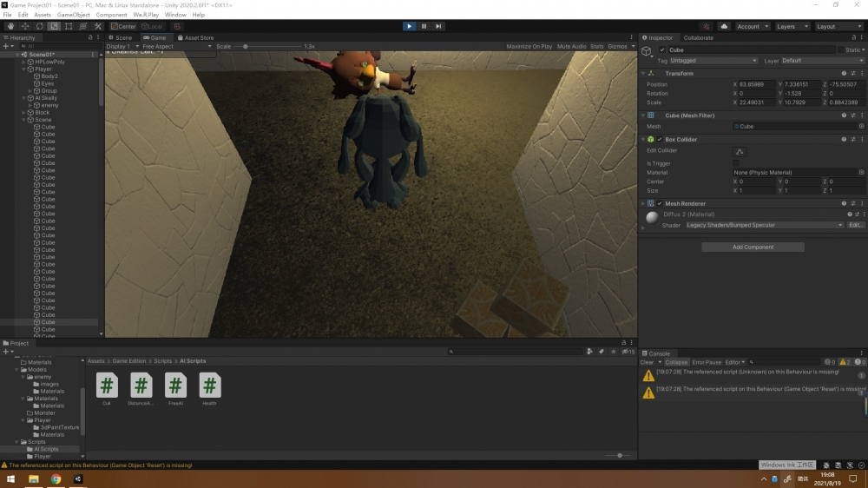Viewport: 868px width, 488px height.
Task: Select the Hand tool
Action: 10,26
